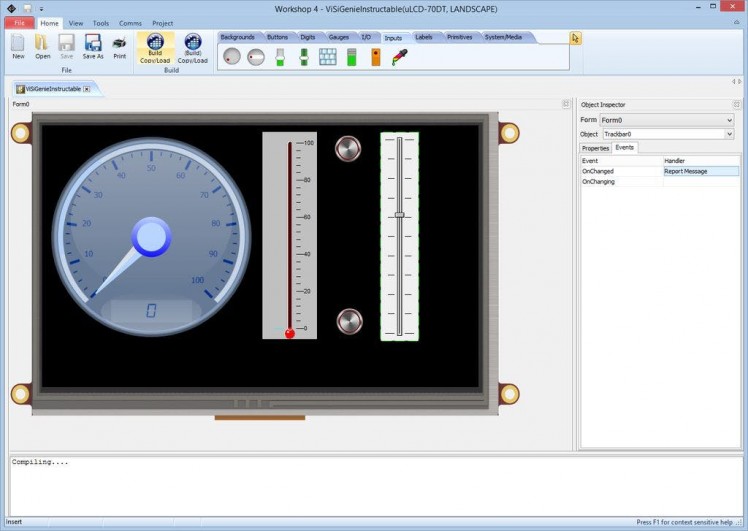Open the Gauges widget tab
This screenshot has height=531, width=748.
[339, 37]
